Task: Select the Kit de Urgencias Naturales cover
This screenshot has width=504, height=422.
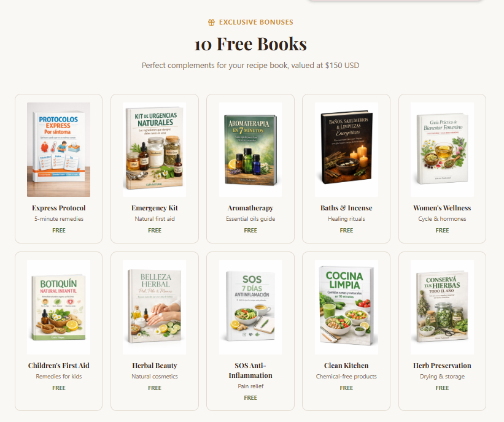Action: pyautogui.click(x=154, y=149)
